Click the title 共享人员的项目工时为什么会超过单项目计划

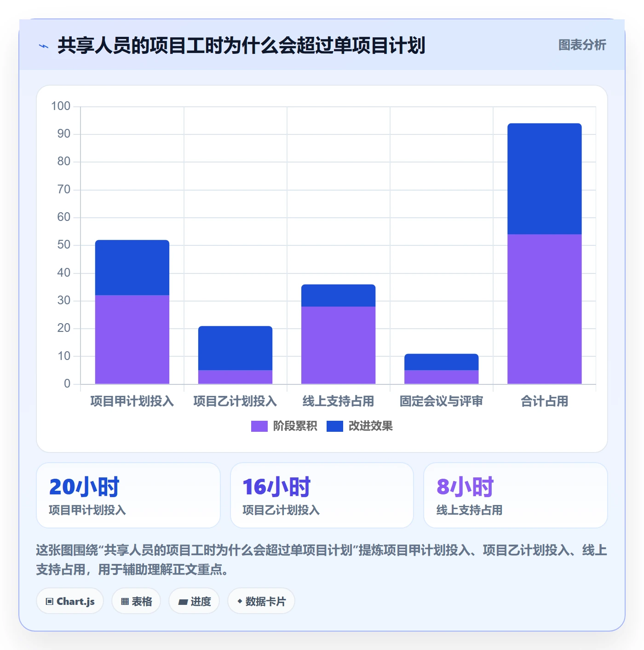[241, 46]
